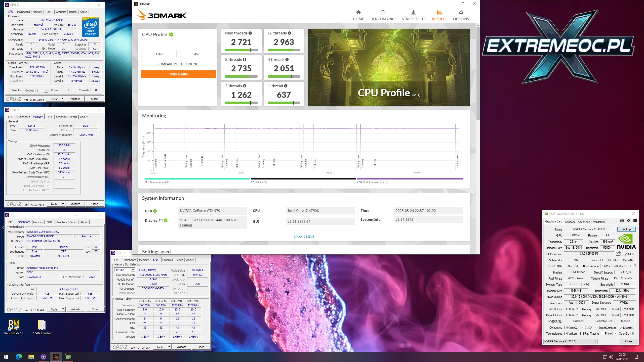This screenshot has width=644, height=362.
Task: Open About tab in CPU-Z SPD window
Action: click(190, 260)
